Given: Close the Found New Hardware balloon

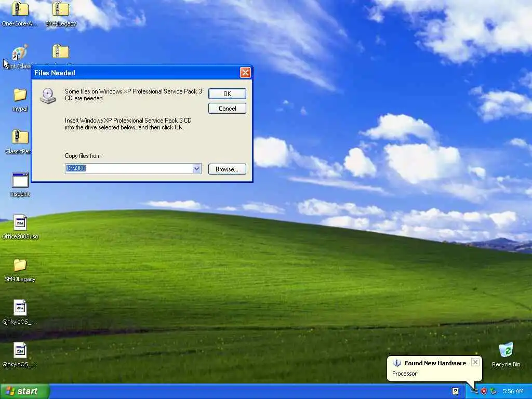Looking at the screenshot, I should (x=475, y=362).
